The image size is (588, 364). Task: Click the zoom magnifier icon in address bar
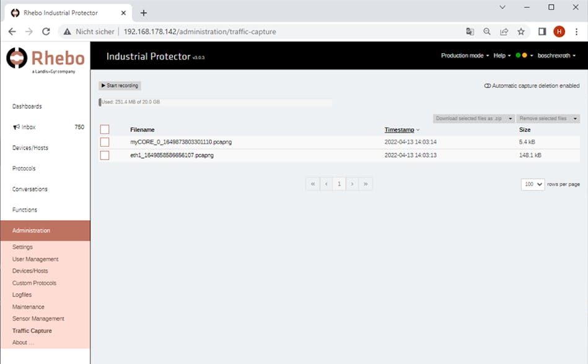pyautogui.click(x=487, y=32)
